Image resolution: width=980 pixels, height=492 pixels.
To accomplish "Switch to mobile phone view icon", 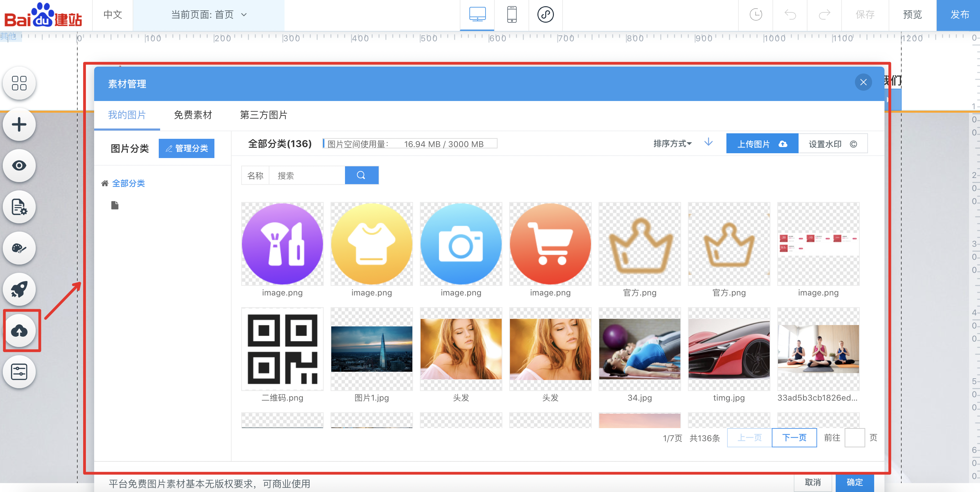I will pos(512,15).
